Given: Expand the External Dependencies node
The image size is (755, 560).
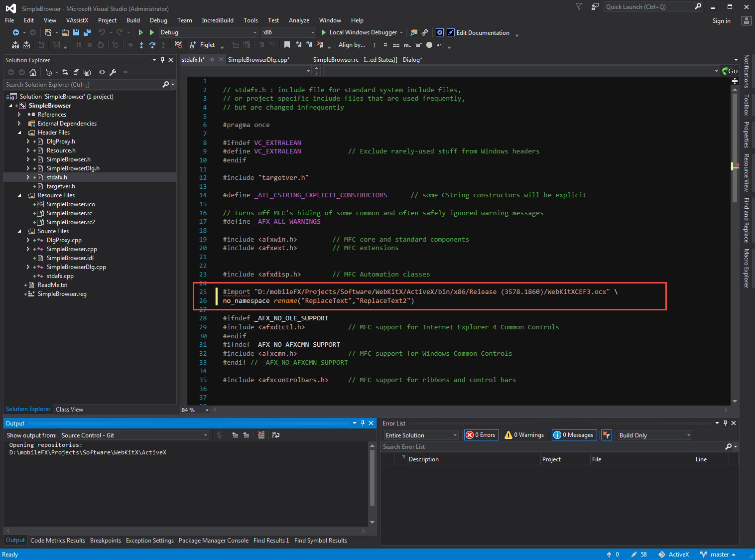Looking at the screenshot, I should [19, 124].
